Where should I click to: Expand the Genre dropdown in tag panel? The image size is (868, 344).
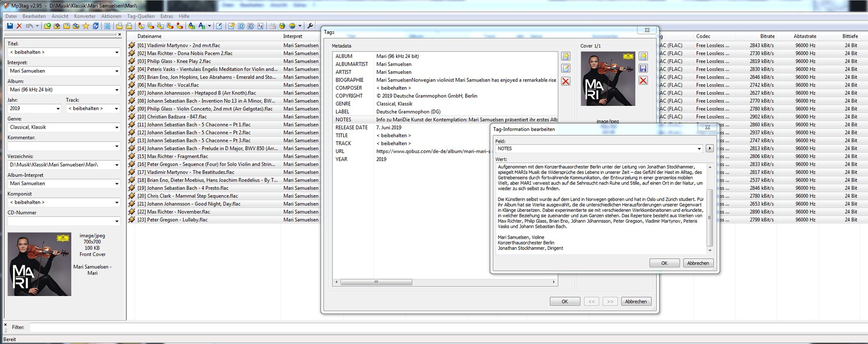[117, 128]
